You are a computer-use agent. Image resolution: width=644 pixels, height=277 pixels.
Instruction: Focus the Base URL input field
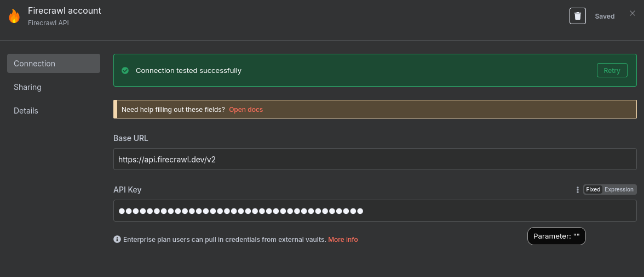[x=375, y=160]
